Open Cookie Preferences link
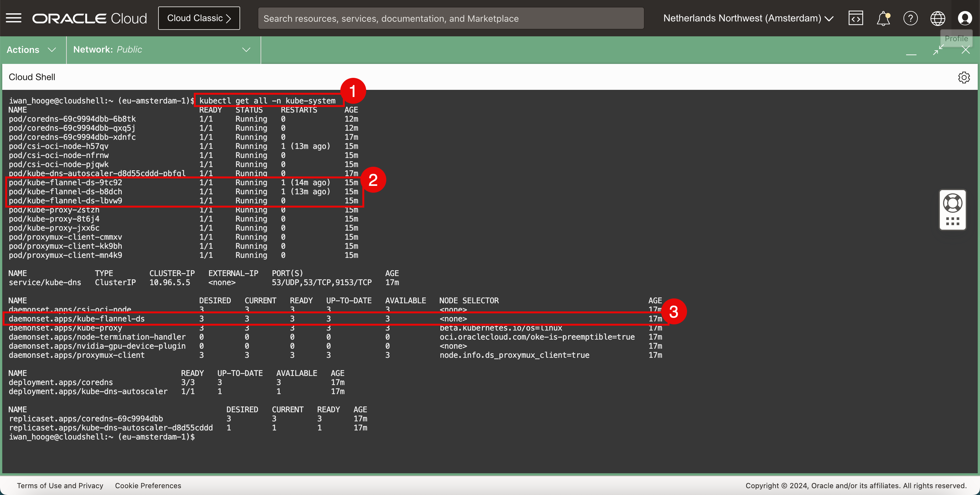 [x=148, y=486]
